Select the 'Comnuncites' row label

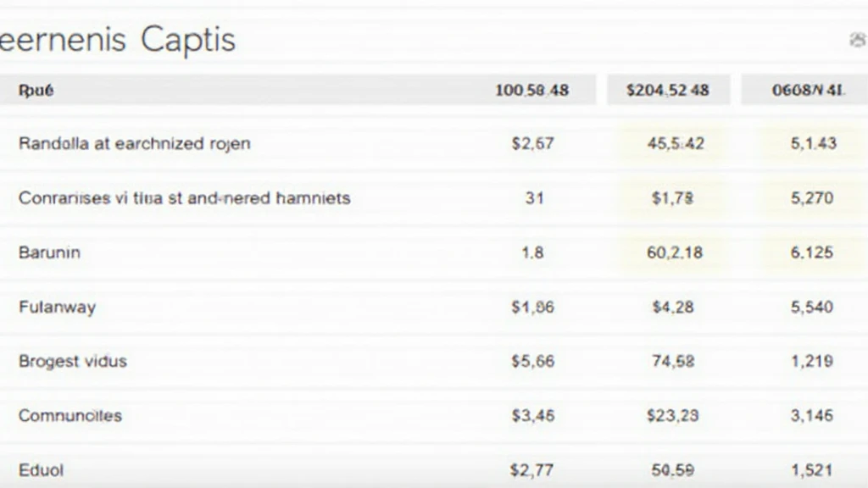coord(70,415)
